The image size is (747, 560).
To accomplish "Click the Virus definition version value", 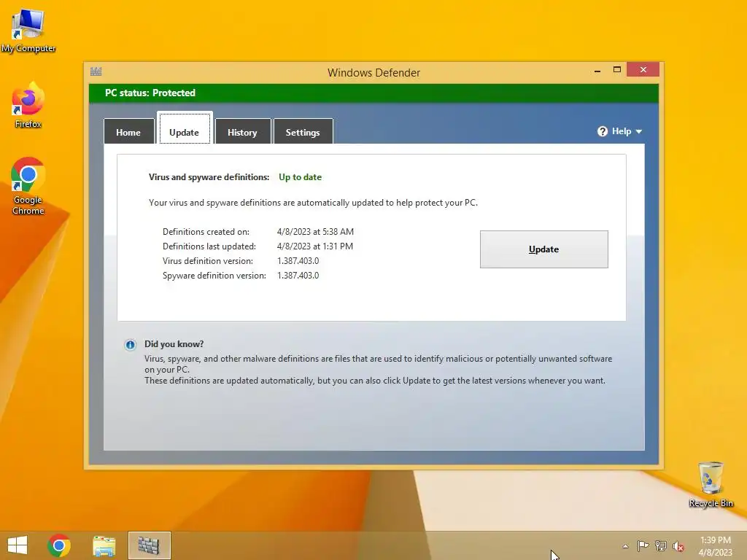I will pyautogui.click(x=298, y=261).
